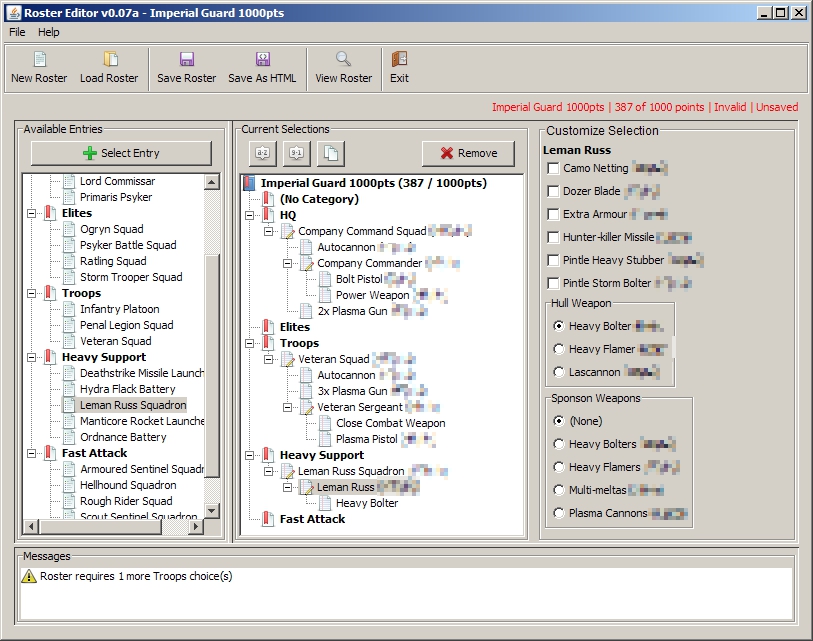Image resolution: width=813 pixels, height=641 pixels.
Task: Select Heavy Flamers sponson weapons radio
Action: coord(558,467)
